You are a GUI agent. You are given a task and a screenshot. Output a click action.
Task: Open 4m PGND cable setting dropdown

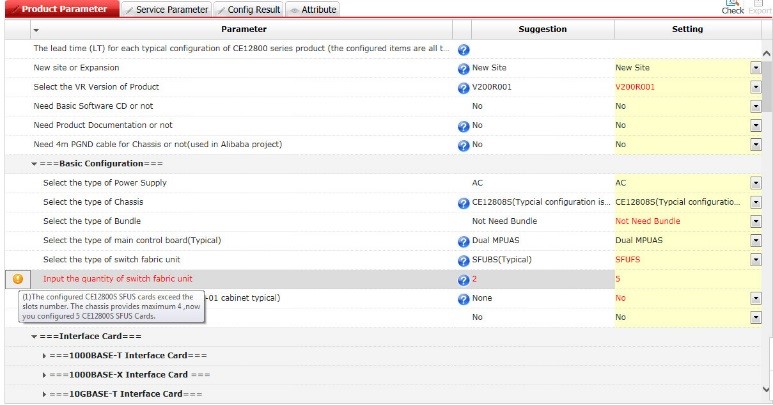756,145
